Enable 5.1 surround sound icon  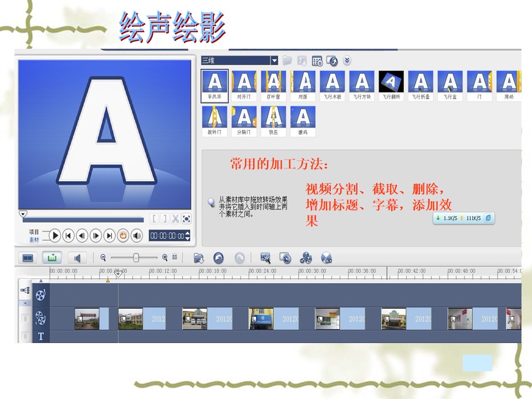[x=326, y=258]
